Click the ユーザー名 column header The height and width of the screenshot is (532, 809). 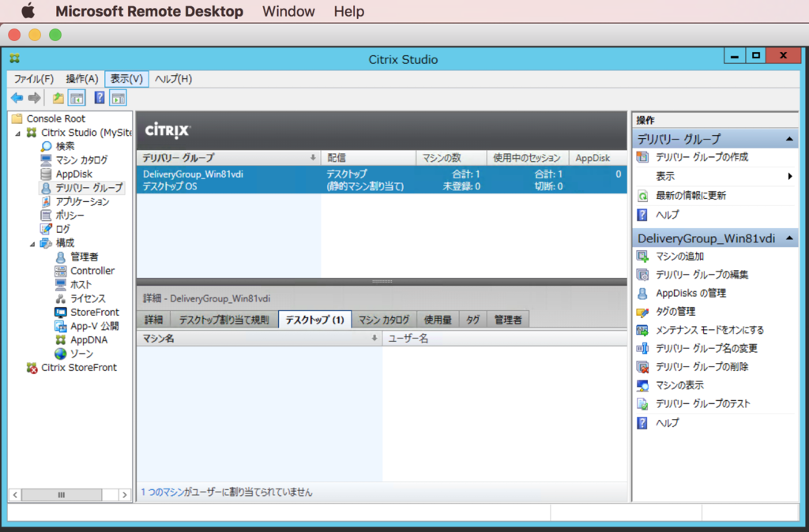coord(505,338)
